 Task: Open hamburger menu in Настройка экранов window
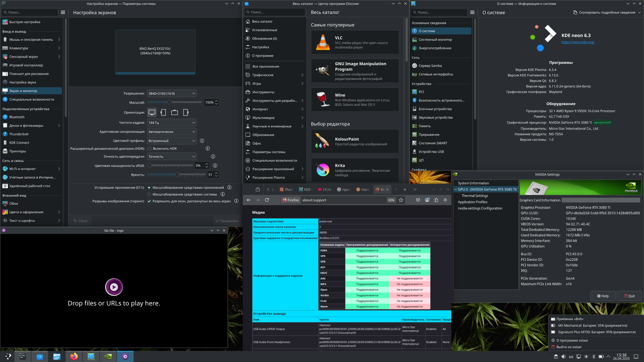click(63, 12)
